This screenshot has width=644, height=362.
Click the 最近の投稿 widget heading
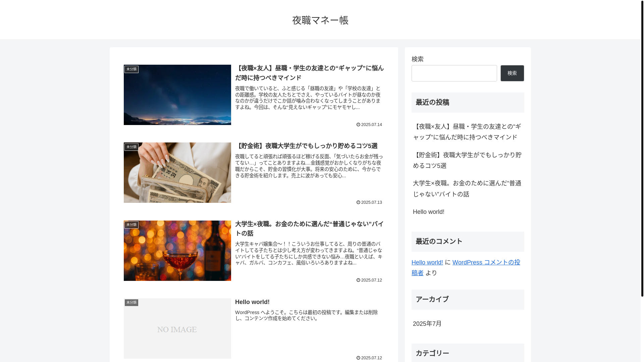(468, 103)
